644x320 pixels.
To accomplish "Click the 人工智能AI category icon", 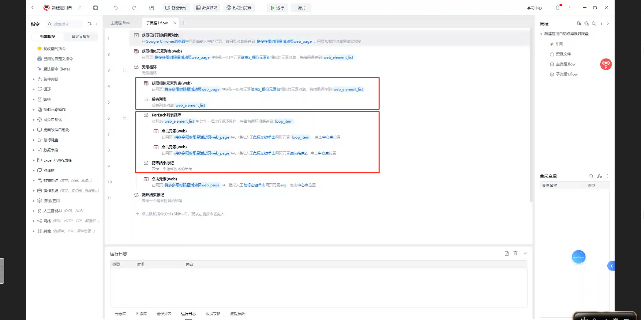I will pyautogui.click(x=39, y=211).
